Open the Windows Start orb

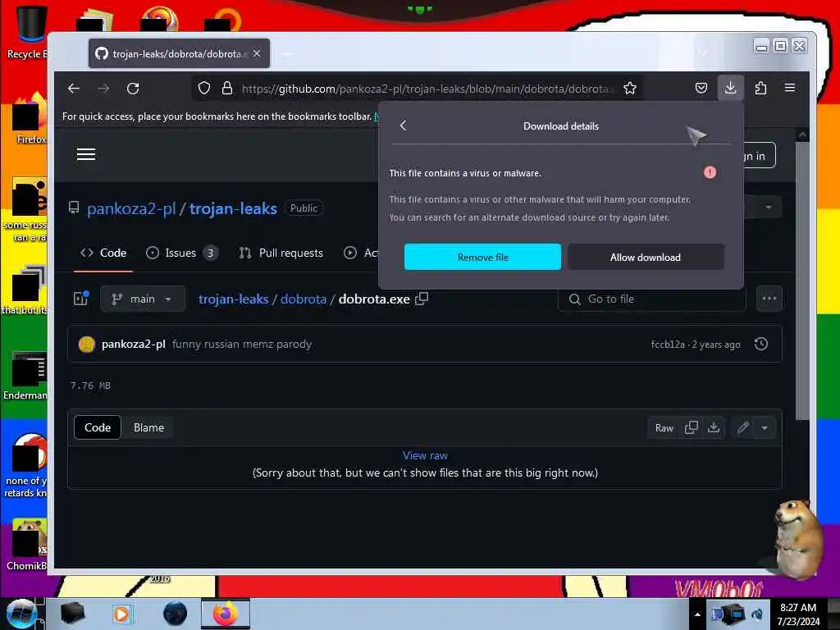click(x=22, y=614)
